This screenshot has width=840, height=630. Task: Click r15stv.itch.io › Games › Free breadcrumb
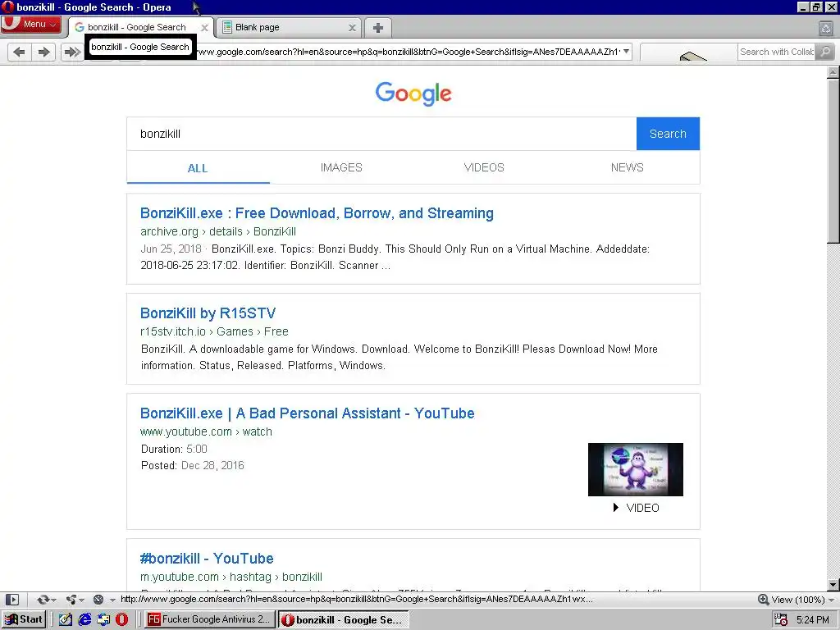pos(214,331)
